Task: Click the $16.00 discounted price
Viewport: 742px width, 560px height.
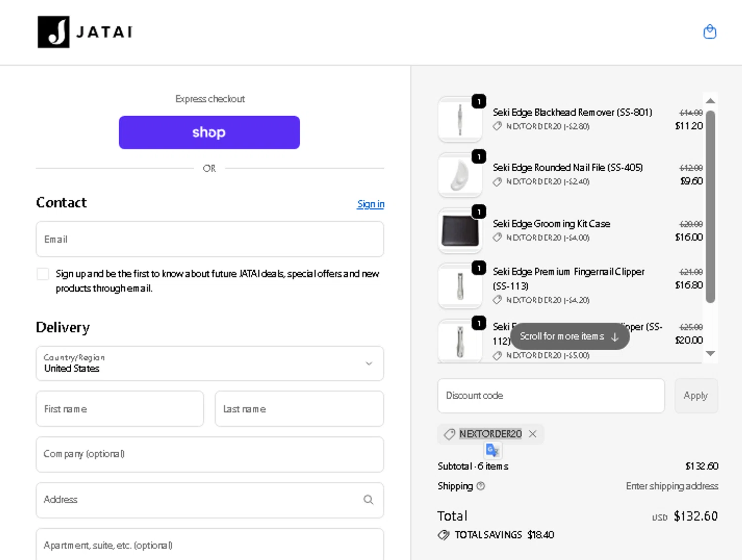Action: click(689, 237)
